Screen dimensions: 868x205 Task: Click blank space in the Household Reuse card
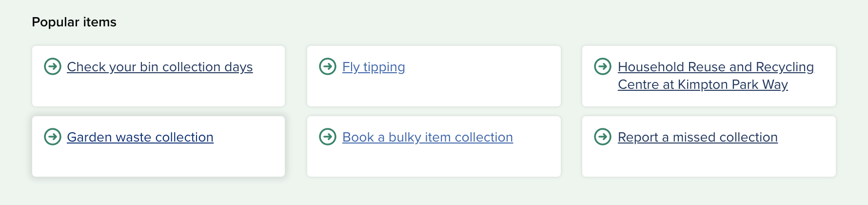click(x=709, y=100)
